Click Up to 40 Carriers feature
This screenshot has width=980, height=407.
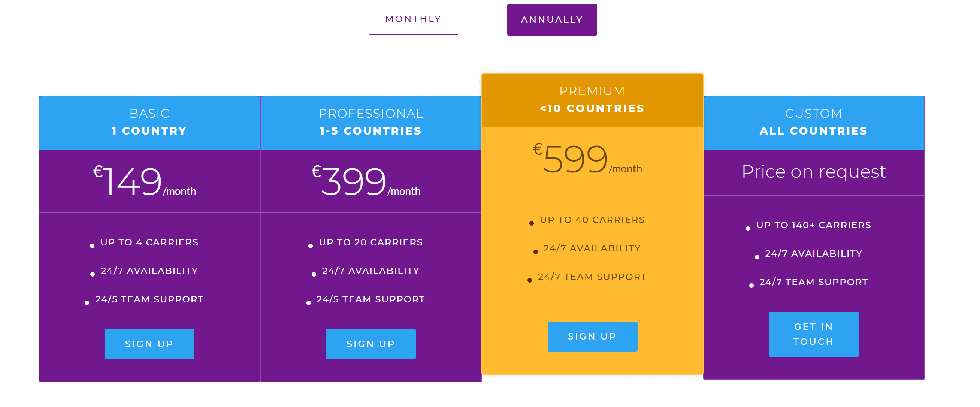click(592, 220)
